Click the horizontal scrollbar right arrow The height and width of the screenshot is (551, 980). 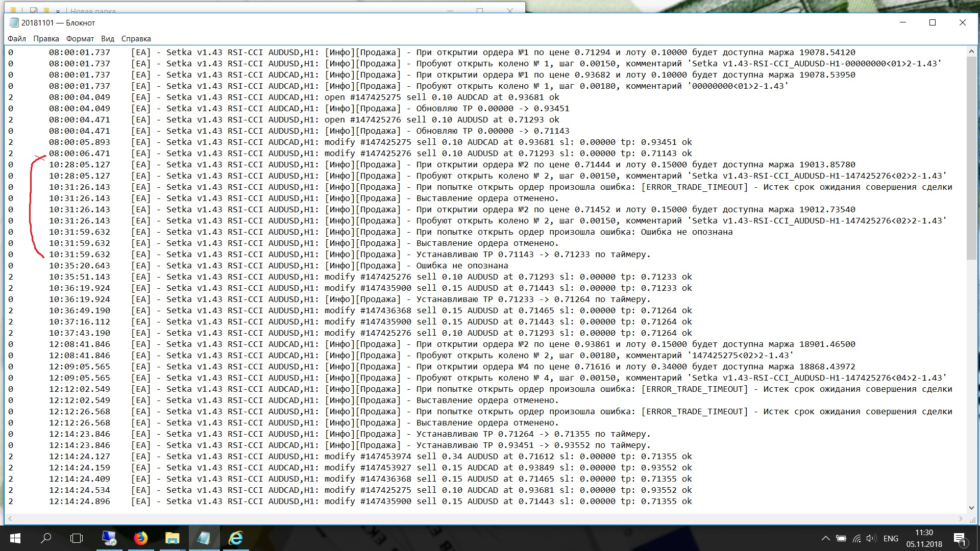coord(961,518)
